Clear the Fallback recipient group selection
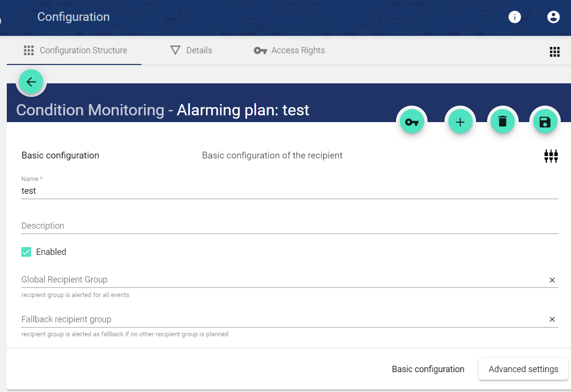Viewport: 571px width, 392px height. (x=552, y=319)
